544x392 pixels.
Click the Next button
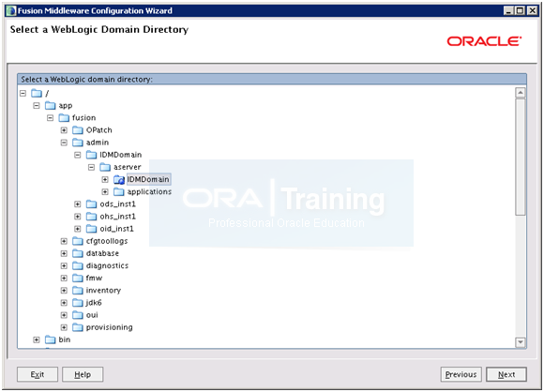[506, 375]
